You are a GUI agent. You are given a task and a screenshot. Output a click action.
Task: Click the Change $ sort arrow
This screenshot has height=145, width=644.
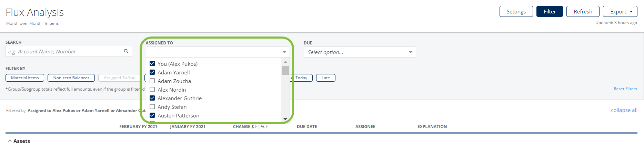click(256, 127)
